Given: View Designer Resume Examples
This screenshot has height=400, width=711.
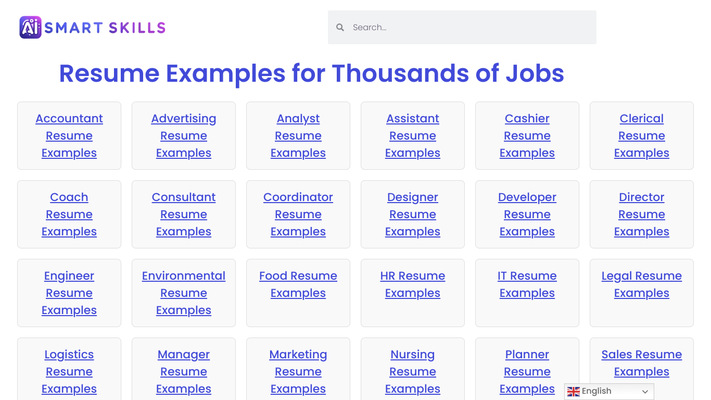Looking at the screenshot, I should (413, 214).
